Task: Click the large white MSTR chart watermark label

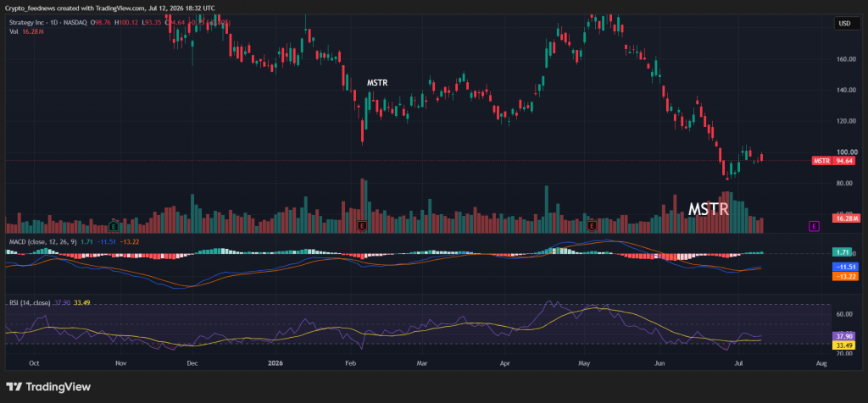Action: [708, 209]
